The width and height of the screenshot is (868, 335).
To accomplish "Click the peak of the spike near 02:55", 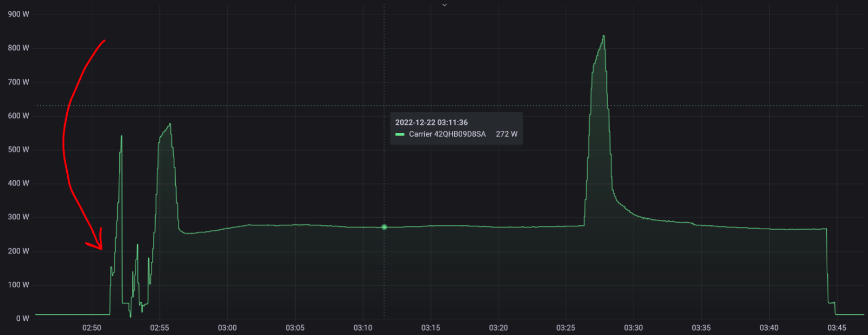I will pyautogui.click(x=170, y=124).
